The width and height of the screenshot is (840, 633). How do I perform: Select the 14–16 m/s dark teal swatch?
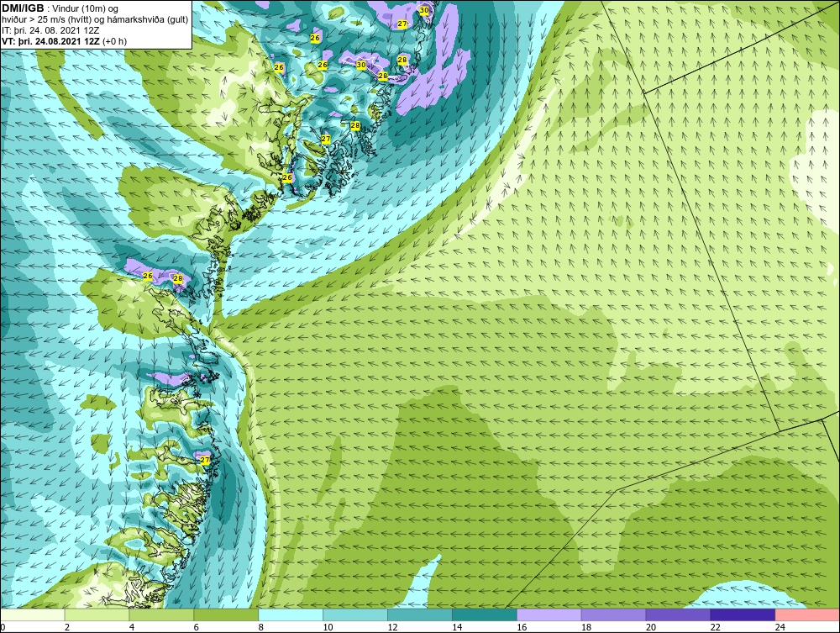pyautogui.click(x=485, y=615)
